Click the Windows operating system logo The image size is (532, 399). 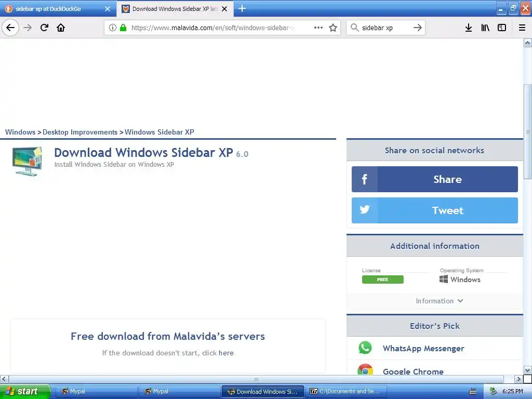tap(444, 279)
